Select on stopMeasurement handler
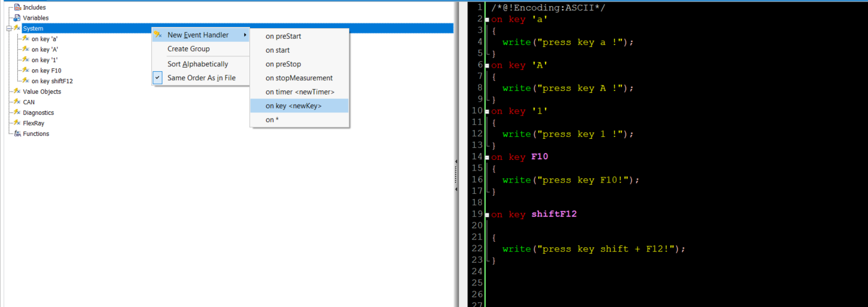Screen dimensions: 868x307 [300, 78]
